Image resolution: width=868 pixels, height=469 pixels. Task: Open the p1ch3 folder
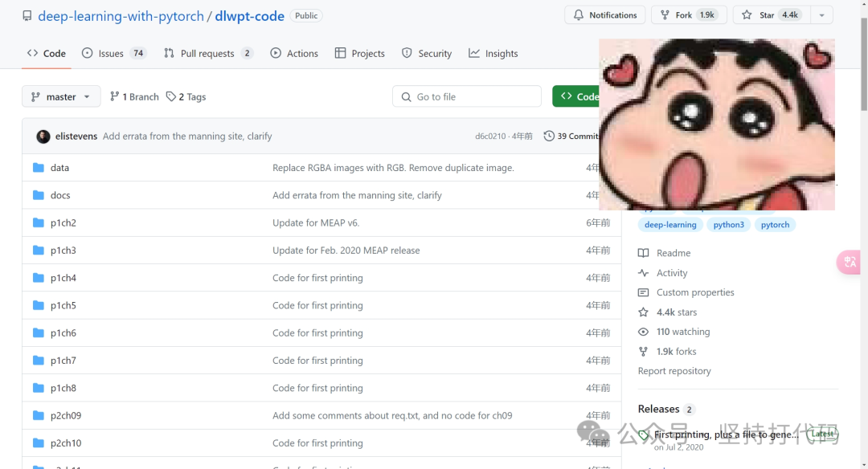click(x=63, y=251)
